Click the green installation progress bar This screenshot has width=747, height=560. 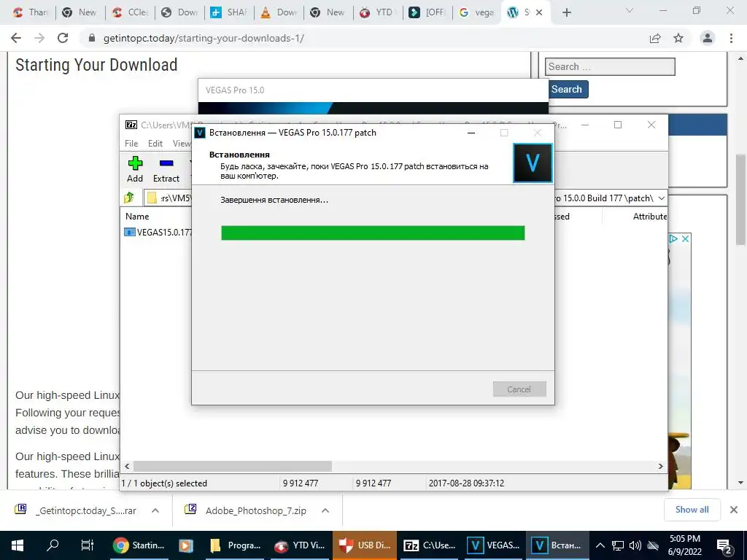tap(373, 233)
